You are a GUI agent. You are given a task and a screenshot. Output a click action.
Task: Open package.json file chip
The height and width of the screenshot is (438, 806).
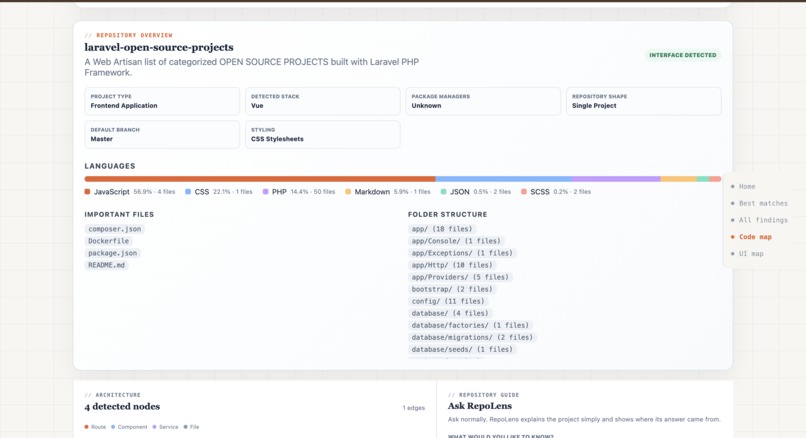(113, 253)
